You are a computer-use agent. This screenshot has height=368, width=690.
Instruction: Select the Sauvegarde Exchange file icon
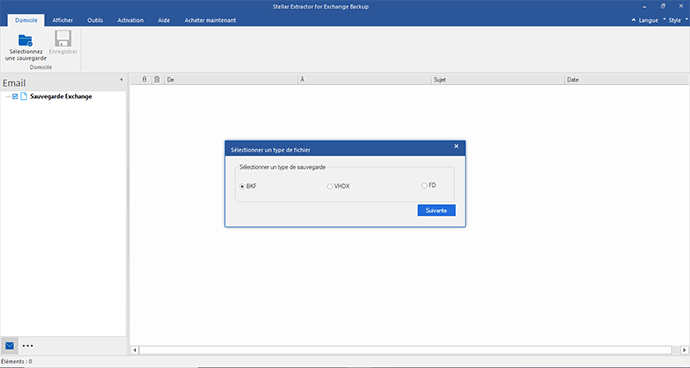[x=24, y=96]
